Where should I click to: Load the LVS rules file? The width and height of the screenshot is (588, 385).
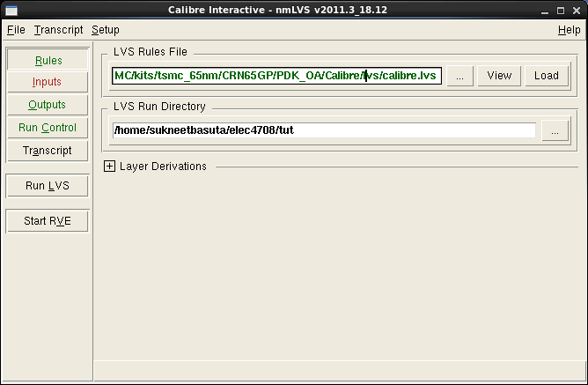[547, 76]
